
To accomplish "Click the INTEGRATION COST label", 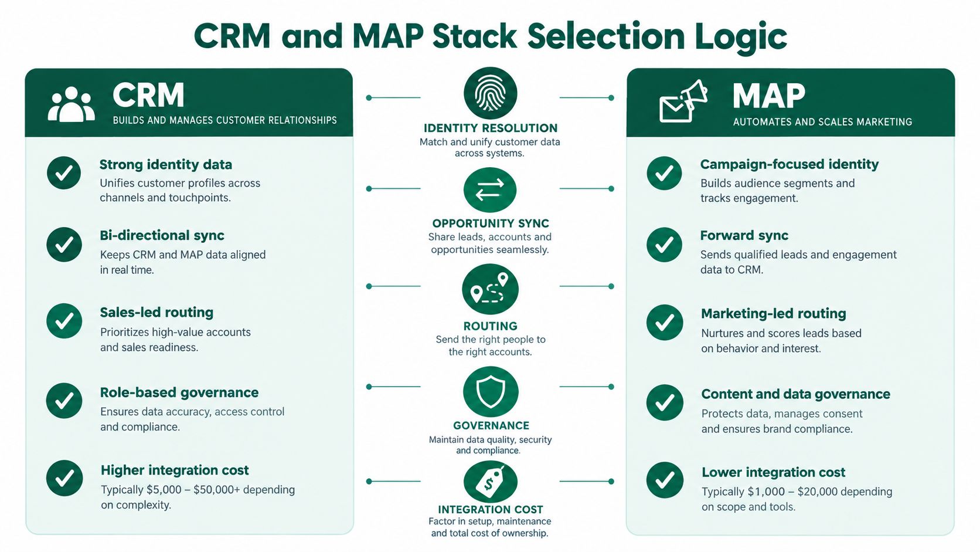I will click(491, 510).
